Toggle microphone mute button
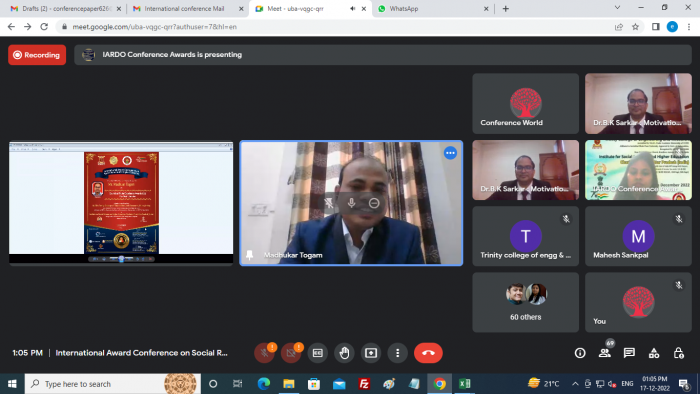This screenshot has height=394, width=700. click(264, 353)
